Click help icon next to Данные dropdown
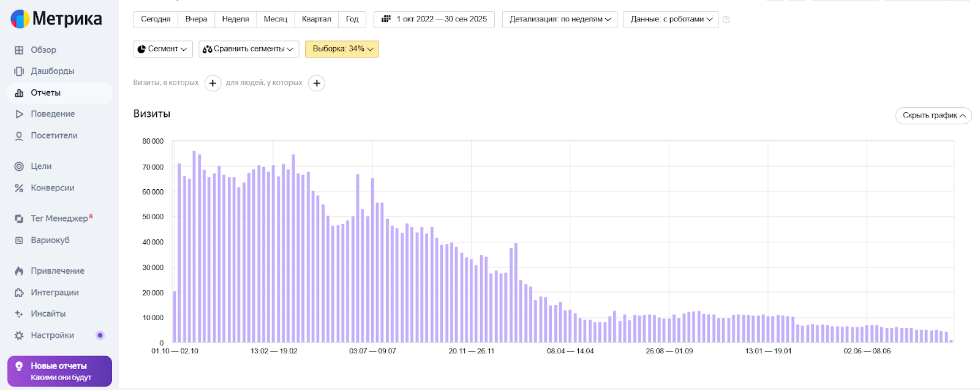The height and width of the screenshot is (390, 980). [x=726, y=20]
